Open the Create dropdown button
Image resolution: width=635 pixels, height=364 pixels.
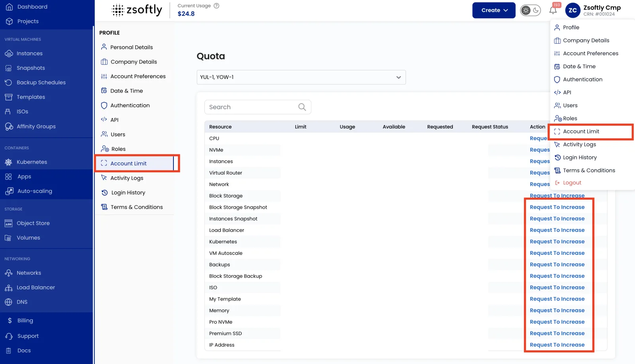tap(494, 10)
